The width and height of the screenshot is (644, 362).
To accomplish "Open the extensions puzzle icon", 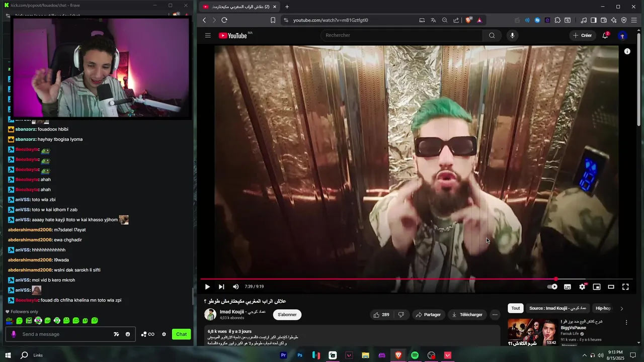I will [x=557, y=20].
